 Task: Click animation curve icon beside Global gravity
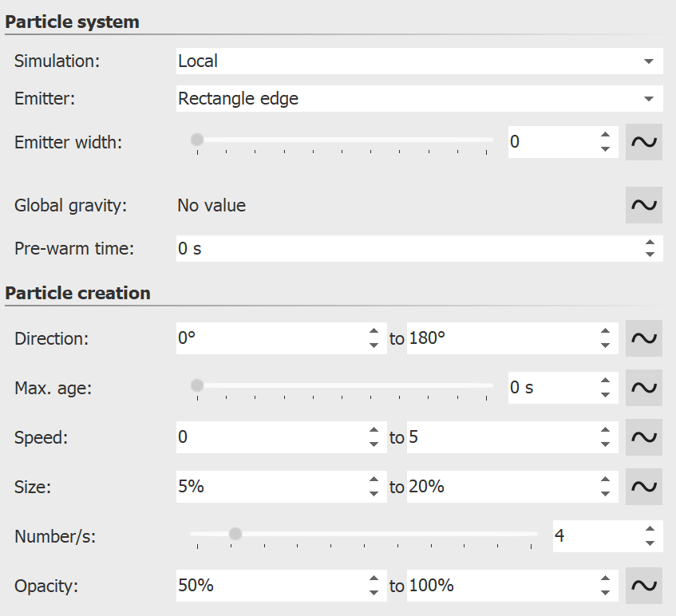pyautogui.click(x=643, y=205)
